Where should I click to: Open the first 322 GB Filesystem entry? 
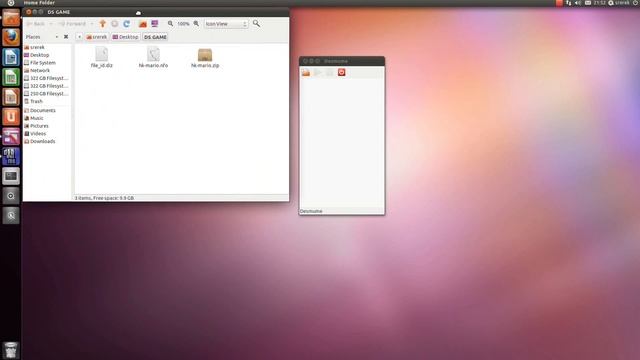pyautogui.click(x=47, y=78)
